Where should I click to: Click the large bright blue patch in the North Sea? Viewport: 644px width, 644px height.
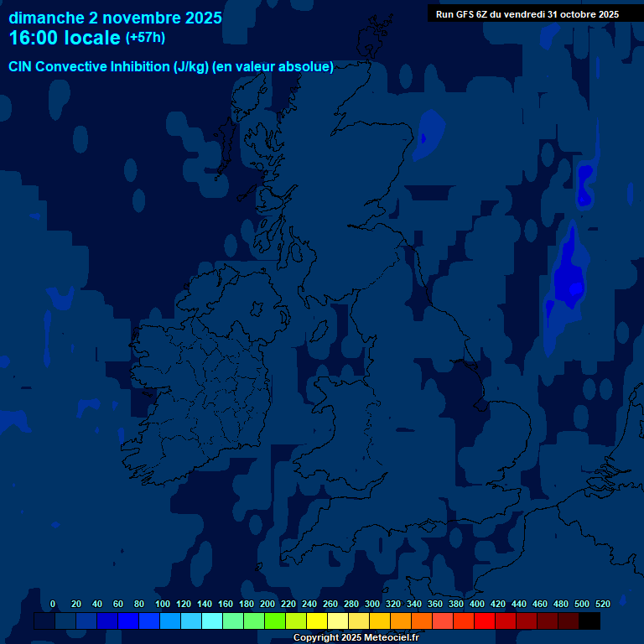569,277
